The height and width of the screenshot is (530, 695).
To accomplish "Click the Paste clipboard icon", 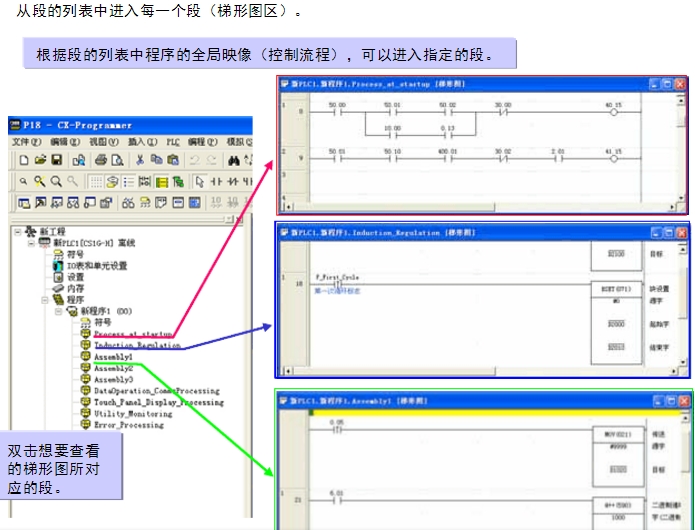I will [x=173, y=160].
